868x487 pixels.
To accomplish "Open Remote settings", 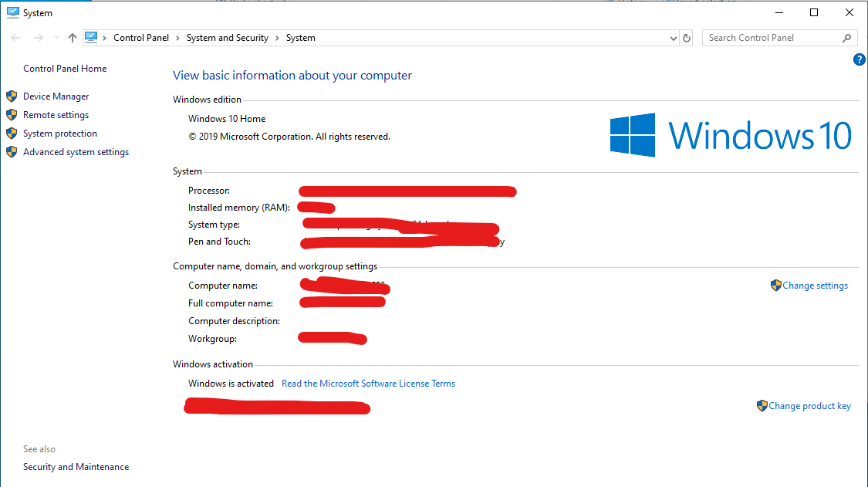I will 56,115.
